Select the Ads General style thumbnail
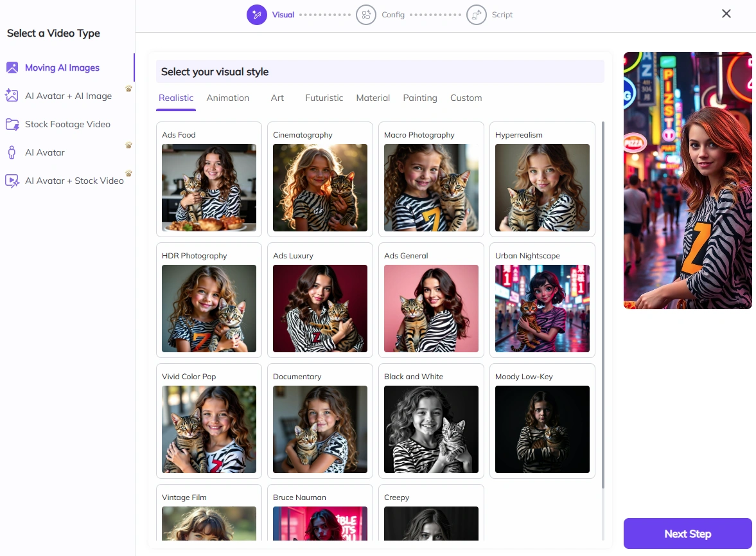This screenshot has width=756, height=556. pos(431,309)
